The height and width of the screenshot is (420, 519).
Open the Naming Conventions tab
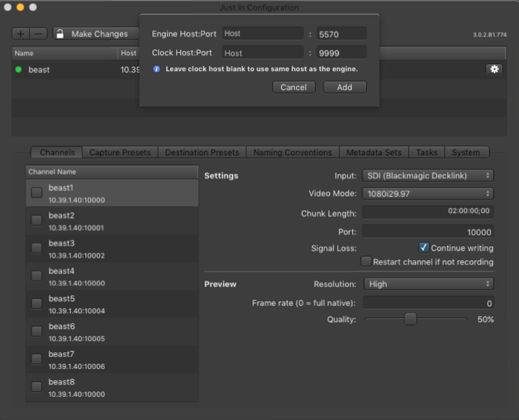click(x=292, y=152)
